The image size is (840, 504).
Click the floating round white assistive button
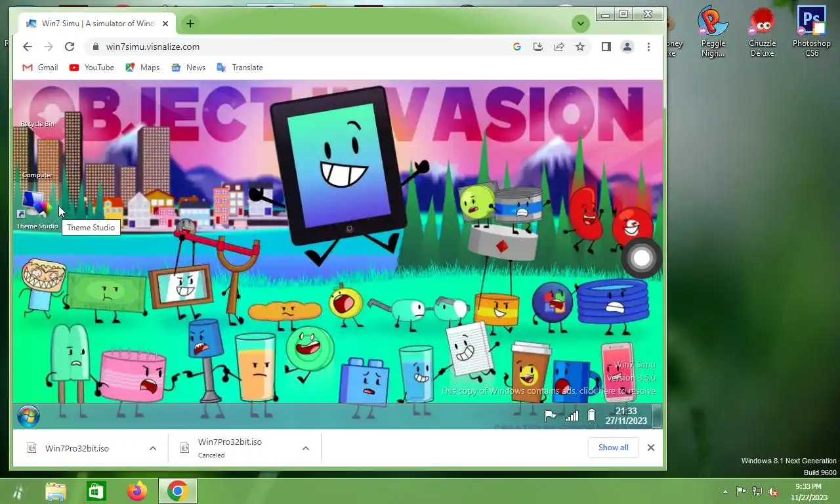(642, 258)
